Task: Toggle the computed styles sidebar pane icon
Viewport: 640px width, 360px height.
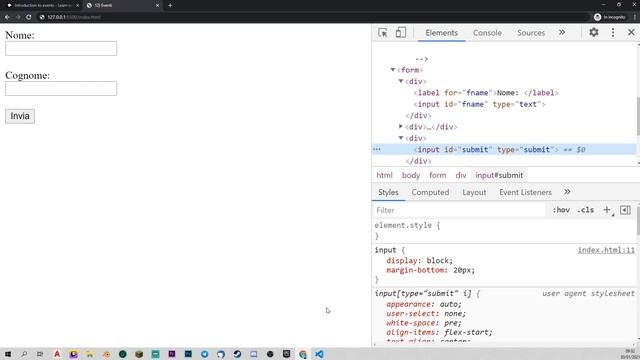Action: click(x=625, y=210)
